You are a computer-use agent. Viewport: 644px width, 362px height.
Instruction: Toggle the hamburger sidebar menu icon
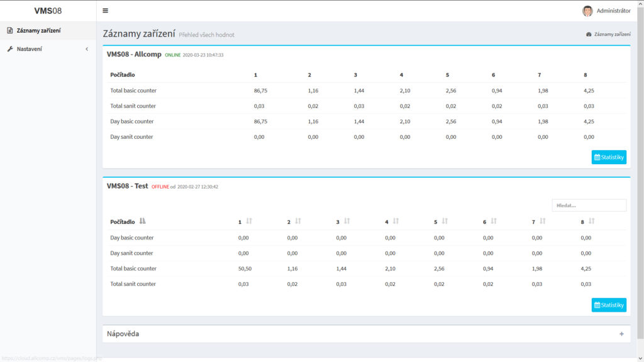[105, 11]
